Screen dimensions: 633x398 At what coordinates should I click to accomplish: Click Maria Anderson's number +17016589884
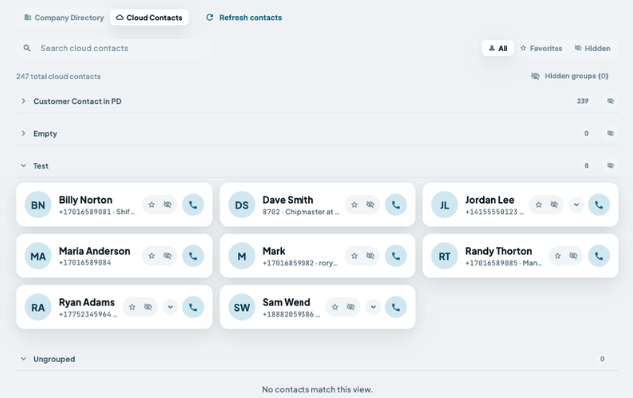click(x=85, y=263)
